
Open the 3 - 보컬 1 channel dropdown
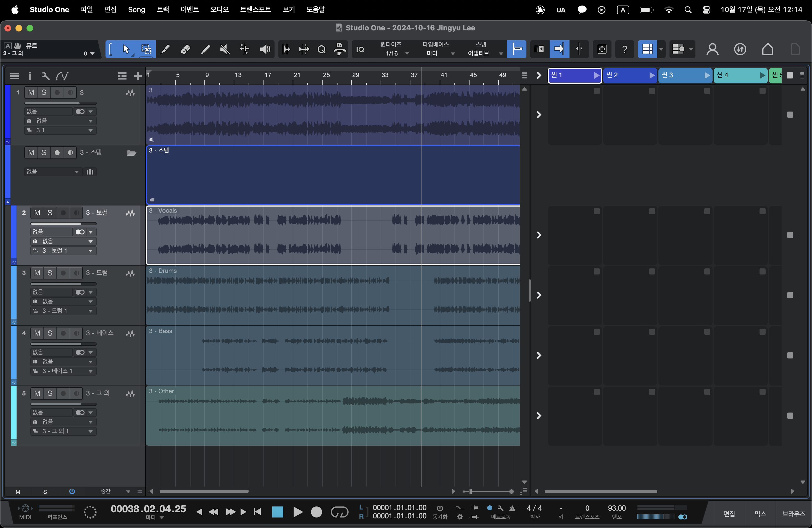[64, 251]
